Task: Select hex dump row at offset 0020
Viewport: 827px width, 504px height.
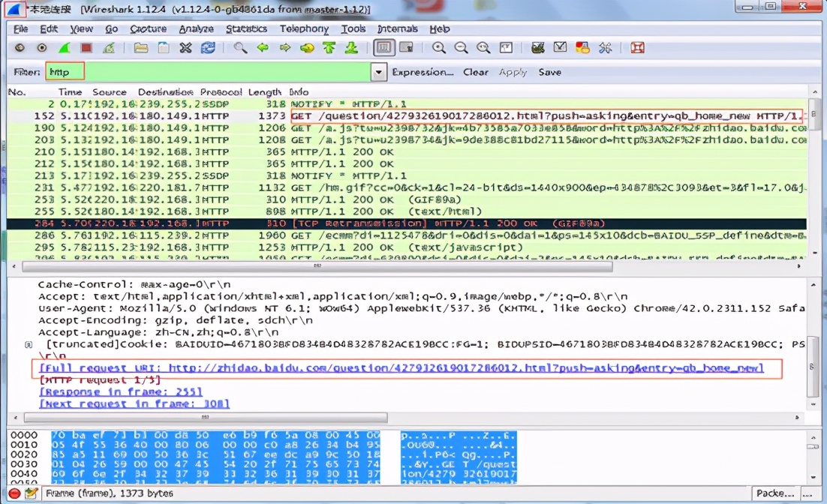Action: (x=263, y=454)
